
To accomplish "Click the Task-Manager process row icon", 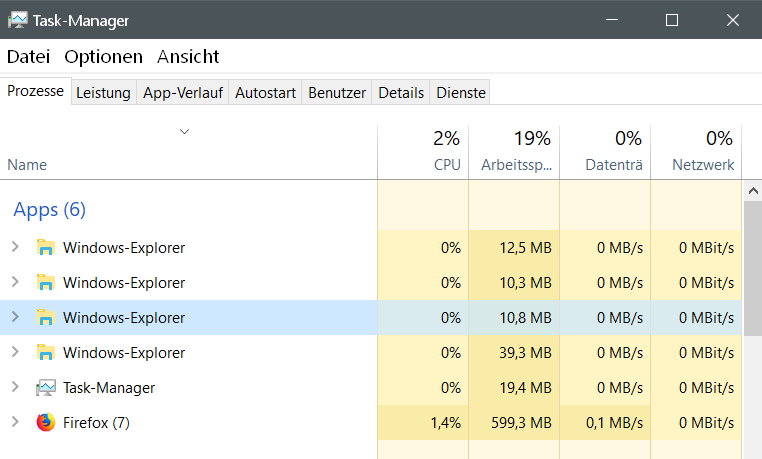I will 46,387.
